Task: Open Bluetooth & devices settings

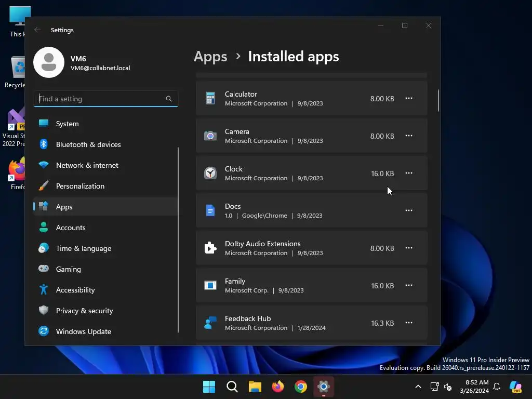Action: pos(105,144)
